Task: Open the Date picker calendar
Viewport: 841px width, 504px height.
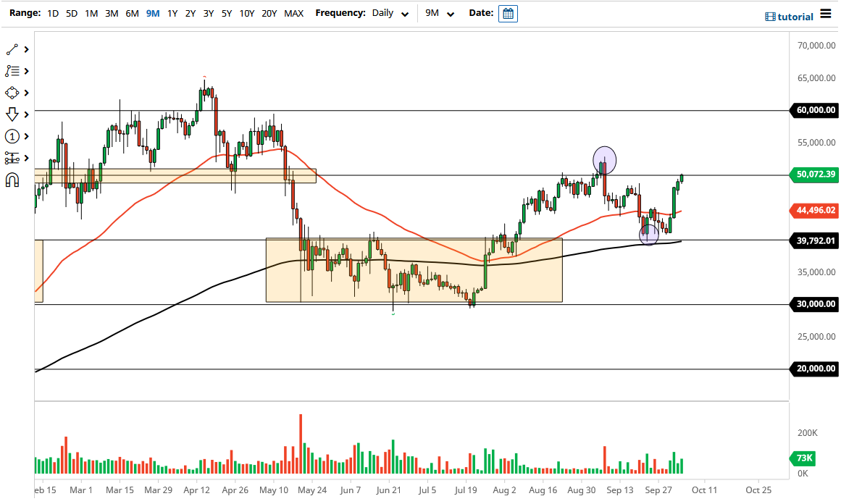Action: pos(508,13)
